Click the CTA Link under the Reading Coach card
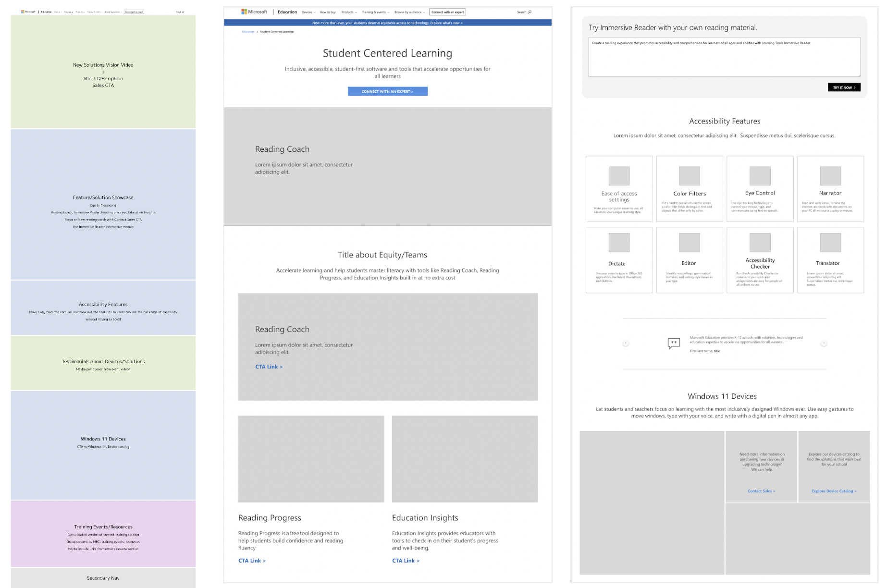 [x=269, y=367]
